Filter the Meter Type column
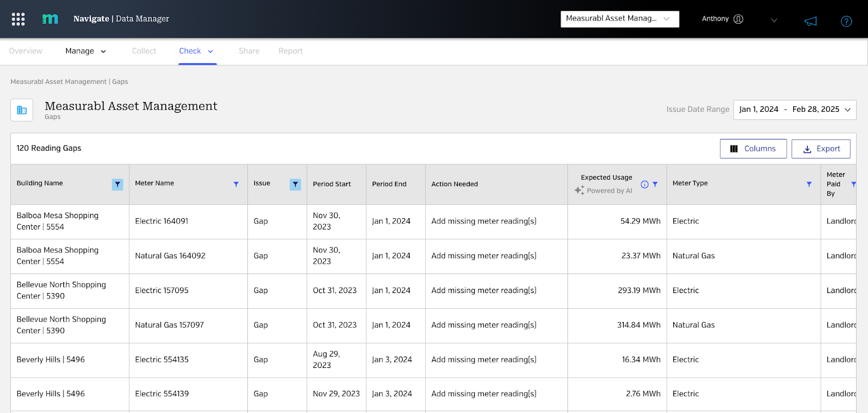 click(x=809, y=185)
